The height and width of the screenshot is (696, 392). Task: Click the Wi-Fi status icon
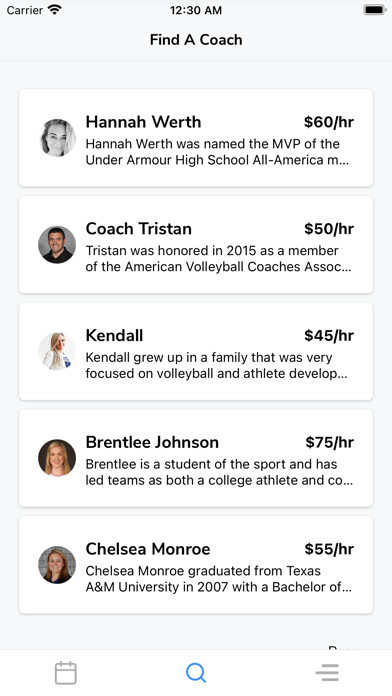coord(55,10)
